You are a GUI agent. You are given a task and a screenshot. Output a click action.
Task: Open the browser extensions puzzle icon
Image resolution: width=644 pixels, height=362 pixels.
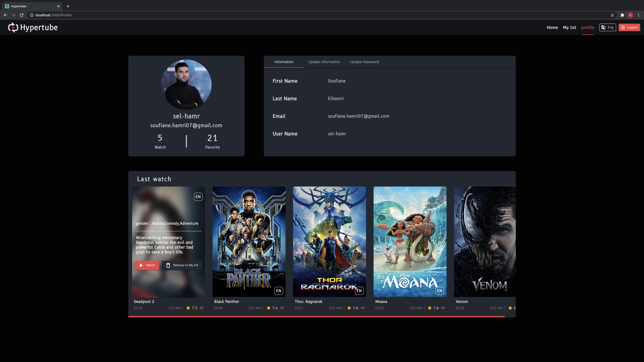click(622, 15)
